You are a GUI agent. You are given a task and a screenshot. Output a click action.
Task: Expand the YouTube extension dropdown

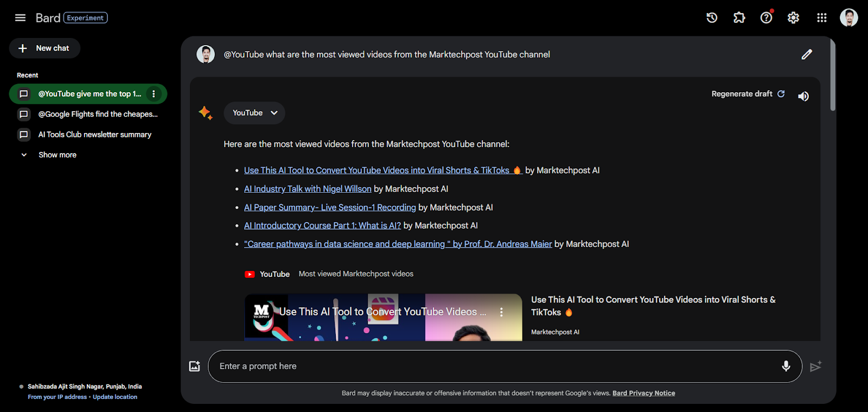coord(254,113)
